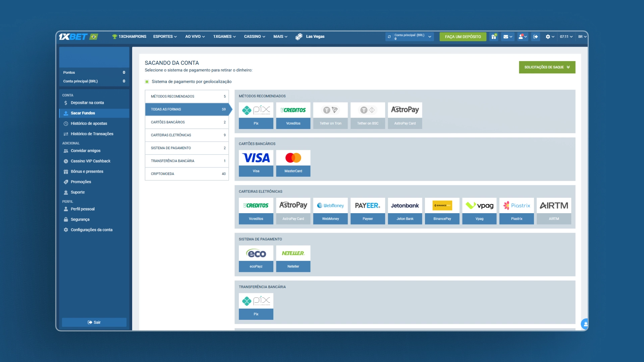This screenshot has height=362, width=644.
Task: Click the 1XBET logo
Action: pyautogui.click(x=73, y=37)
